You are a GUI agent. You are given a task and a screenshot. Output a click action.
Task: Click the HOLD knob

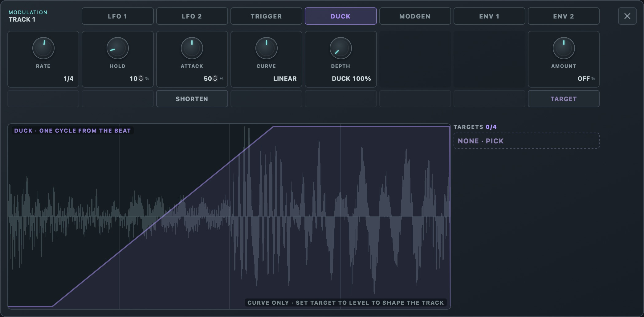click(118, 48)
